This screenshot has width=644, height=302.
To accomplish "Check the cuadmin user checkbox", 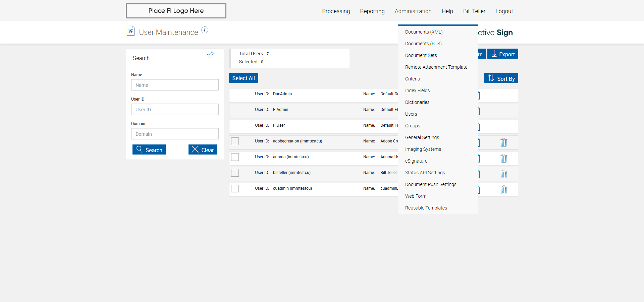I will click(235, 188).
